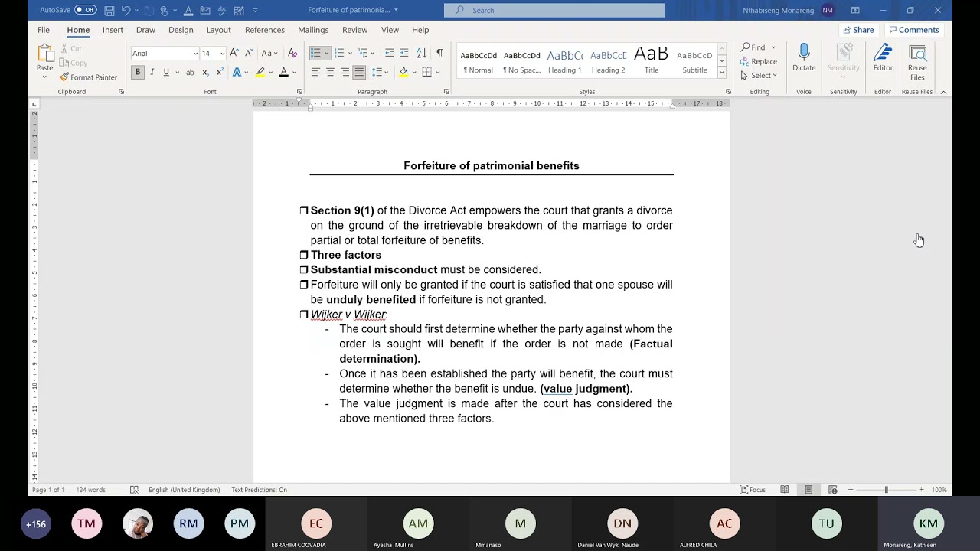The width and height of the screenshot is (980, 551).
Task: Apply yellow text highlight color
Action: coord(260,72)
